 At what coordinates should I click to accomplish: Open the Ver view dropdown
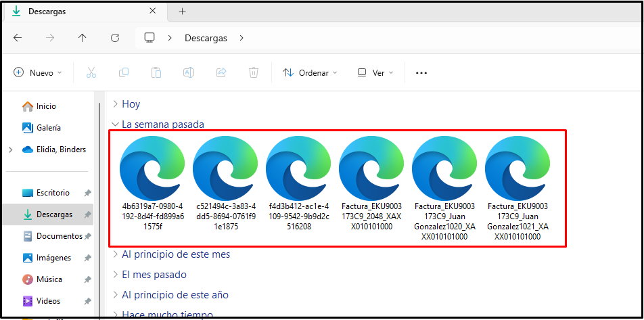tap(375, 72)
